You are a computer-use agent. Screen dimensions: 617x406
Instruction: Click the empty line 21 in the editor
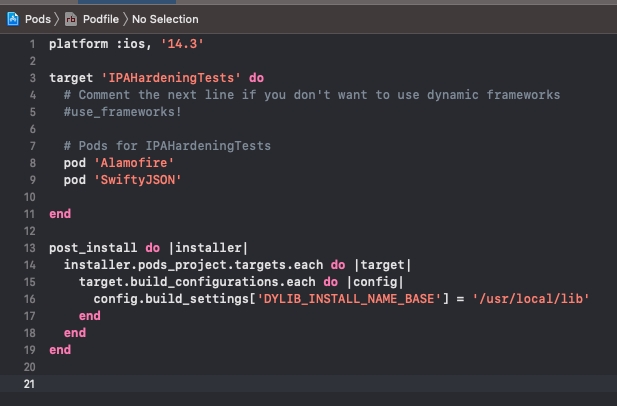point(300,385)
